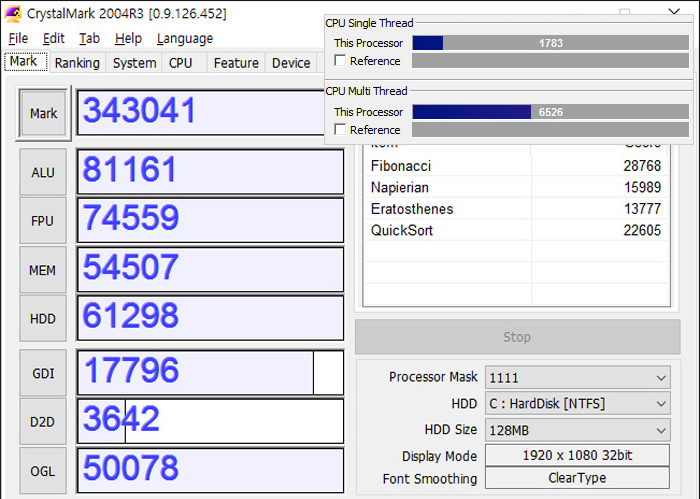Open the File menu
The image size is (700, 499).
(18, 38)
